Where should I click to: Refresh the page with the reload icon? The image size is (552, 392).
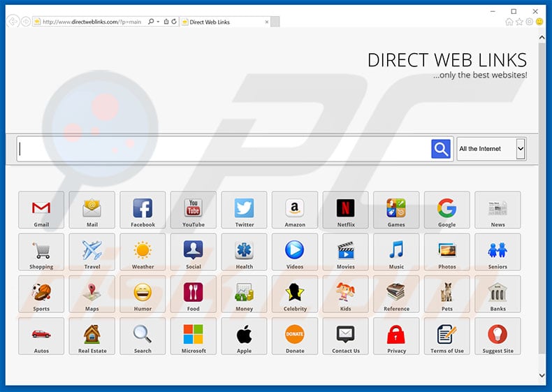click(x=174, y=22)
